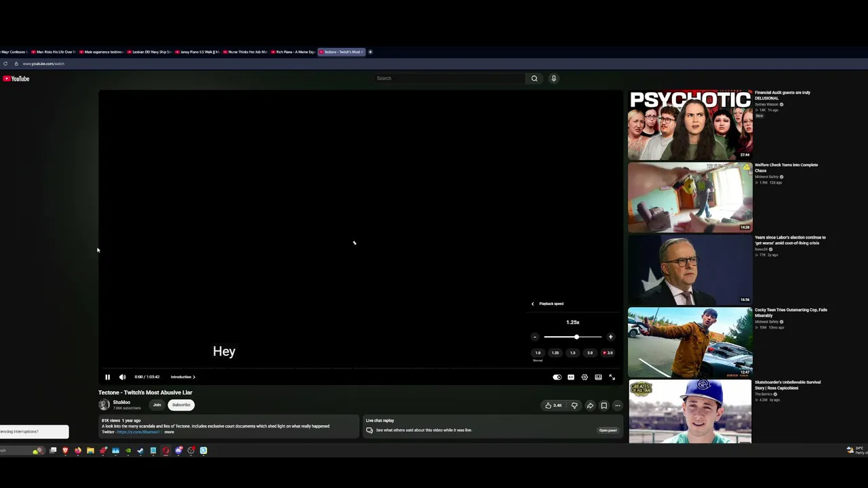Viewport: 868px width, 488px height.
Task: Decrease playback speed with minus button
Action: [534, 337]
